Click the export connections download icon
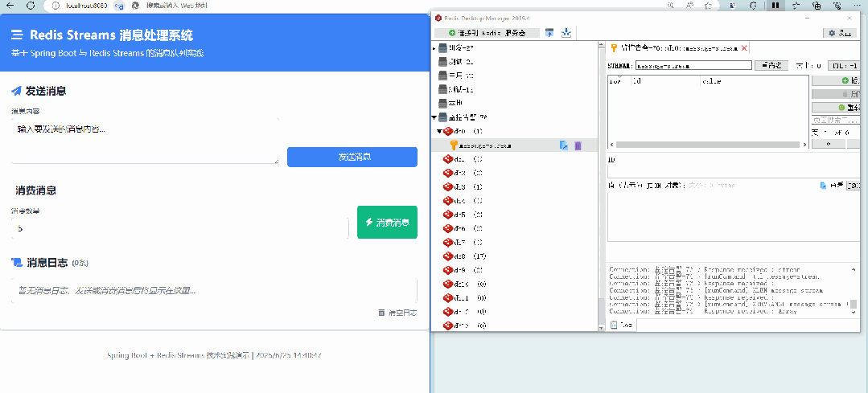 (566, 33)
